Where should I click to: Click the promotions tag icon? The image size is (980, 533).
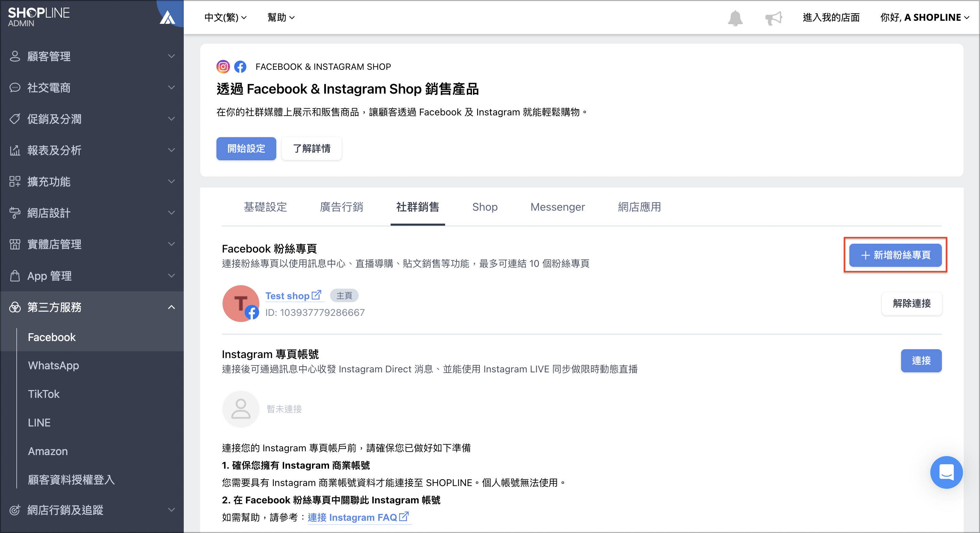(15, 119)
